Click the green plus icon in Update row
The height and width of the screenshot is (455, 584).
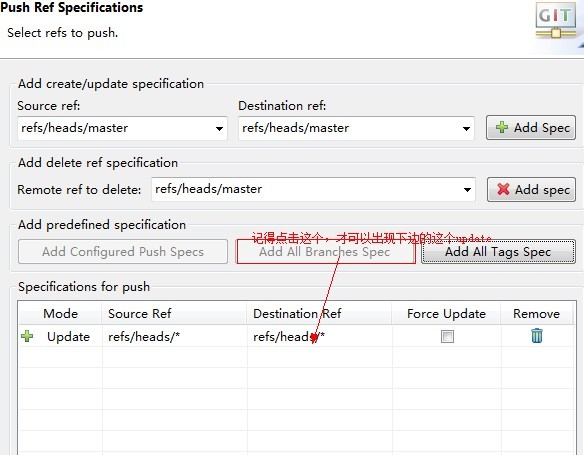point(27,336)
